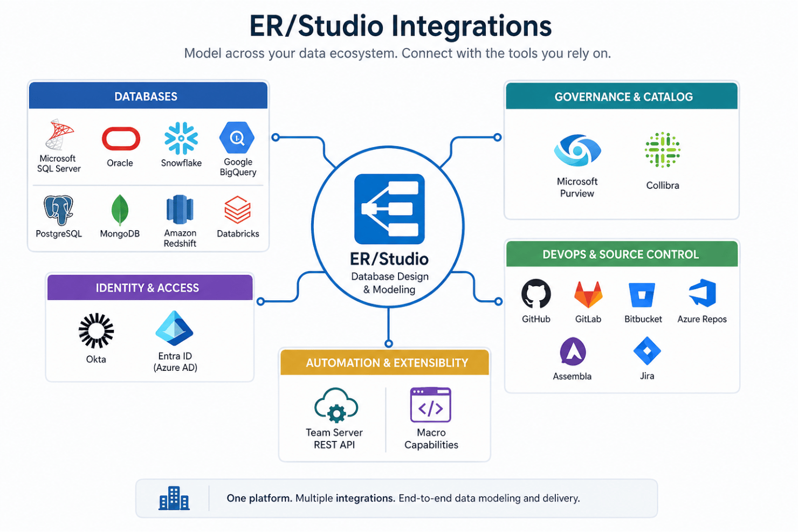Select the Amazon Redshift icon
Image resolution: width=798 pixels, height=532 pixels.
click(x=180, y=209)
